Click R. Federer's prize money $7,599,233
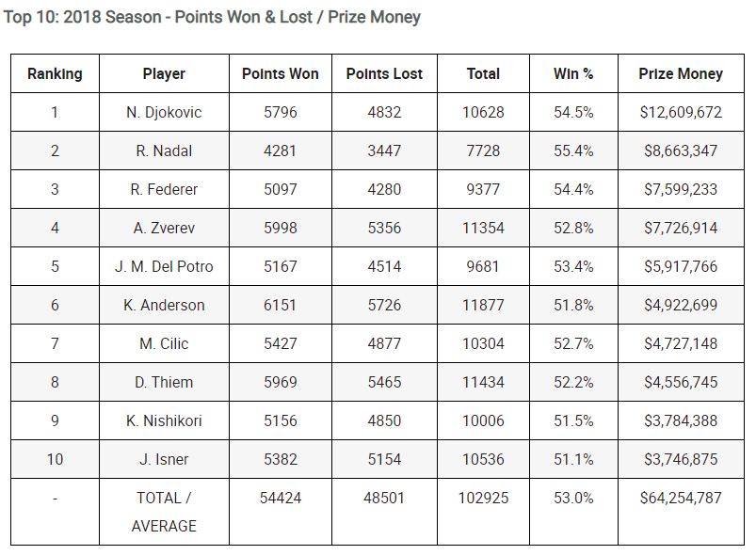The image size is (756, 555). (x=681, y=189)
